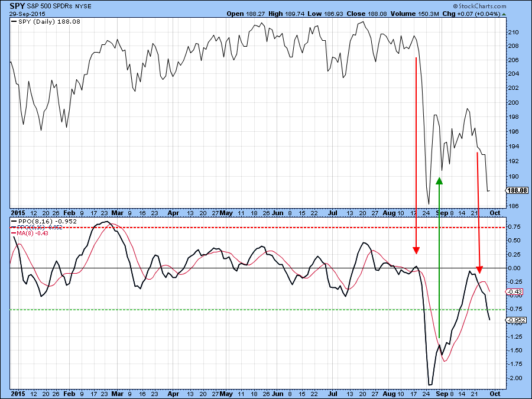Click the -0.25 PPO axis label
Viewport: 532px width, 399px height.
(514, 281)
